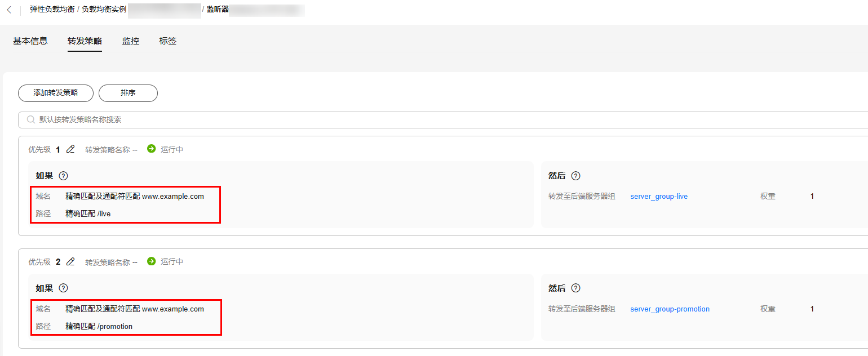The width and height of the screenshot is (868, 356).
Task: Click the search magnifier icon
Action: coord(31,119)
